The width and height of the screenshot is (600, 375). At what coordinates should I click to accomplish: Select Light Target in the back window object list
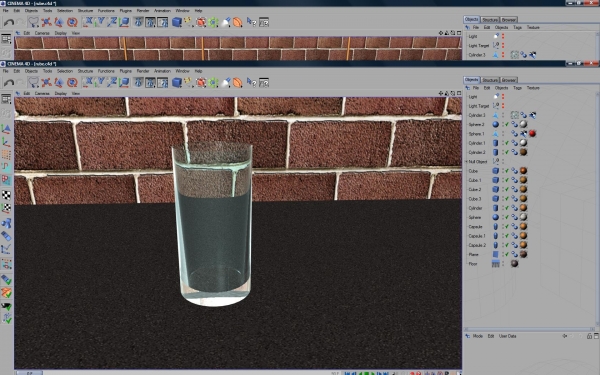click(479, 46)
